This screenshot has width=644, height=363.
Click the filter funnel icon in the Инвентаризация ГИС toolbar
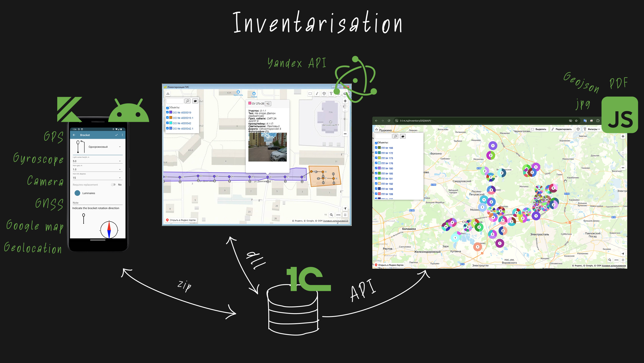tap(331, 93)
